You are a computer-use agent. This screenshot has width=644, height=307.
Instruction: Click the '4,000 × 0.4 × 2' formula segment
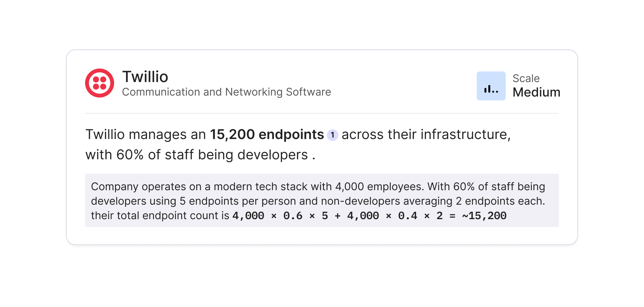point(395,216)
